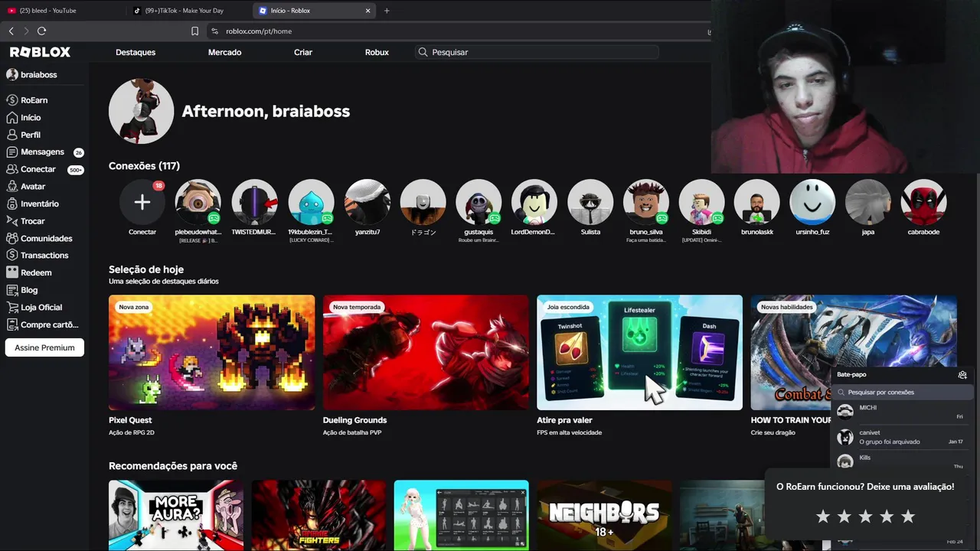The width and height of the screenshot is (980, 551).
Task: Open Conectar in the sidebar
Action: [44, 169]
